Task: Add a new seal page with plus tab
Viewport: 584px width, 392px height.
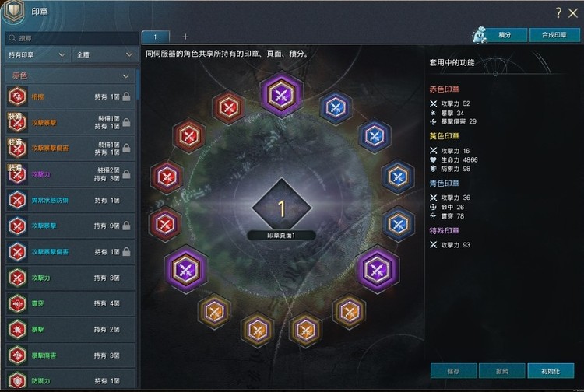Action: point(185,37)
